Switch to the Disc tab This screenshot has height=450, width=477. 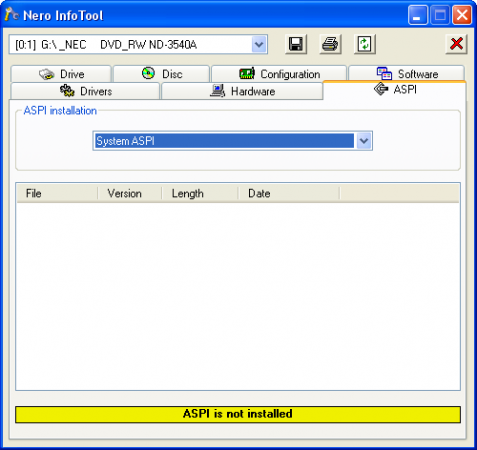point(162,74)
